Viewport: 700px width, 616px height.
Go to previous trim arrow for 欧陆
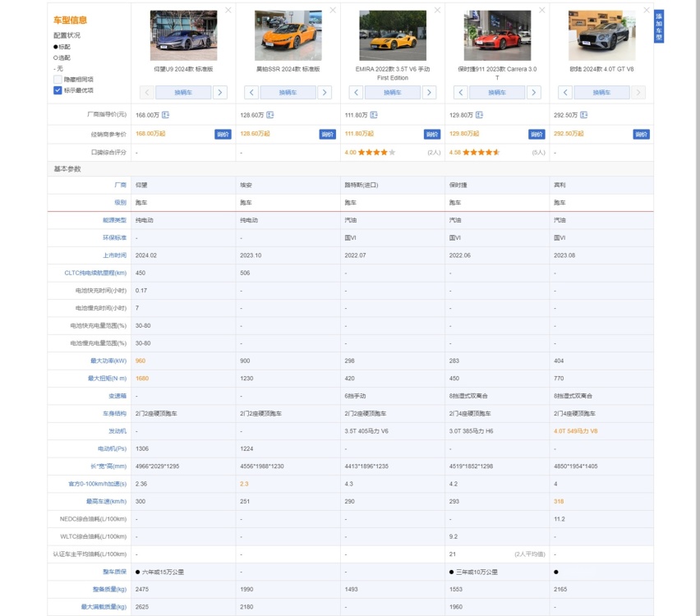[565, 92]
